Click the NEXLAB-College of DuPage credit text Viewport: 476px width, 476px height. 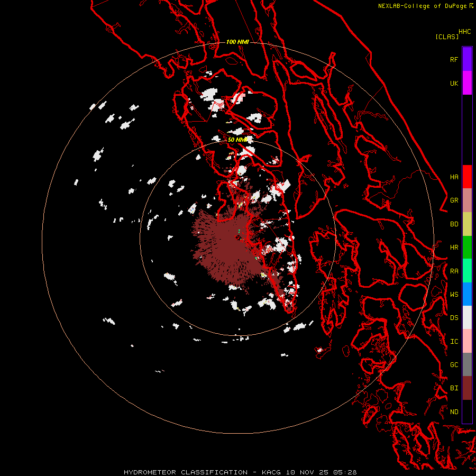422,6
